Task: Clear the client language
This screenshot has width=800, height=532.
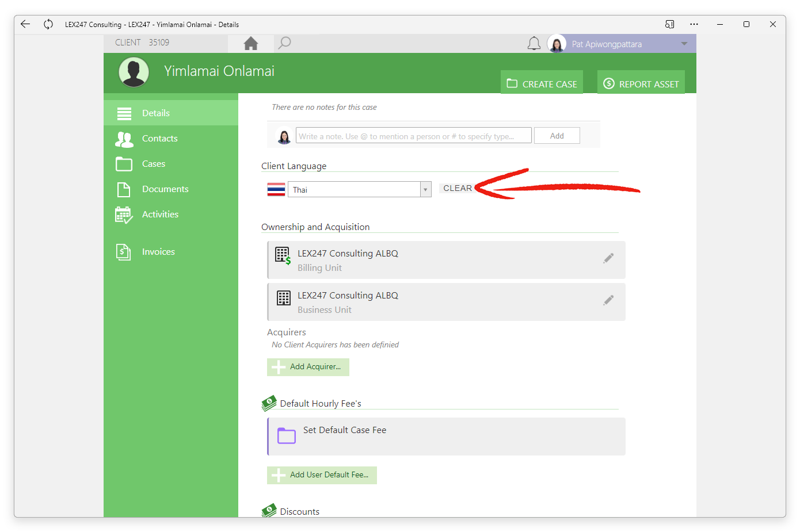Action: [x=457, y=188]
